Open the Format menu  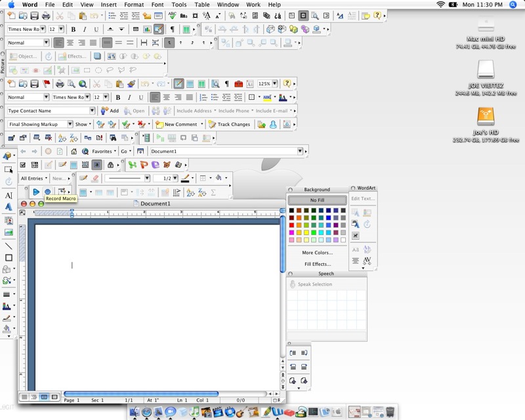pyautogui.click(x=134, y=5)
